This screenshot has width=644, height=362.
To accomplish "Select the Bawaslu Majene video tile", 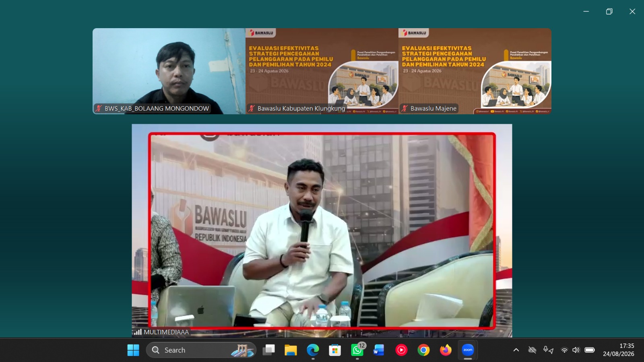I will pos(475,71).
